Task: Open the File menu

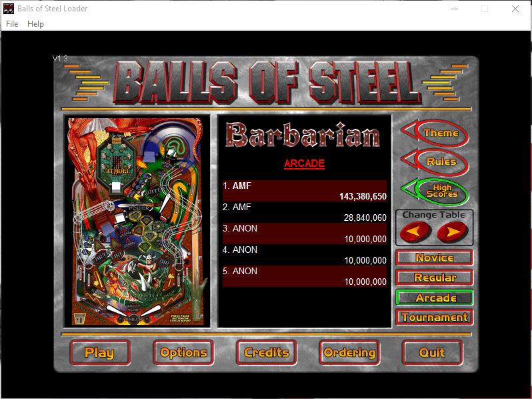Action: (12, 24)
